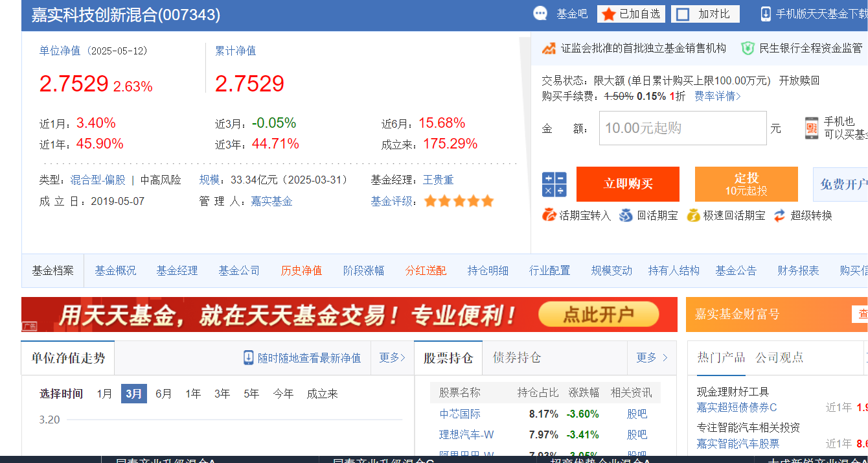The width and height of the screenshot is (868, 463).
Task: Select the 今年 time range
Action: click(x=283, y=394)
